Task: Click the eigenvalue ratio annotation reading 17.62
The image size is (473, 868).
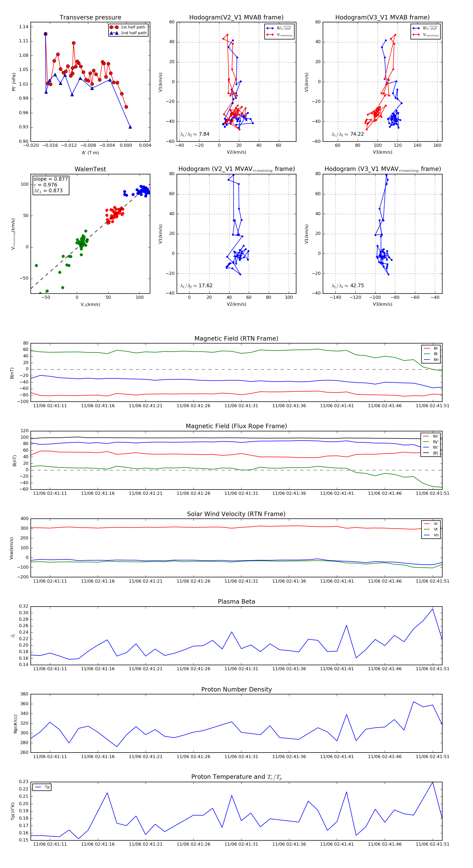Action: tap(196, 286)
